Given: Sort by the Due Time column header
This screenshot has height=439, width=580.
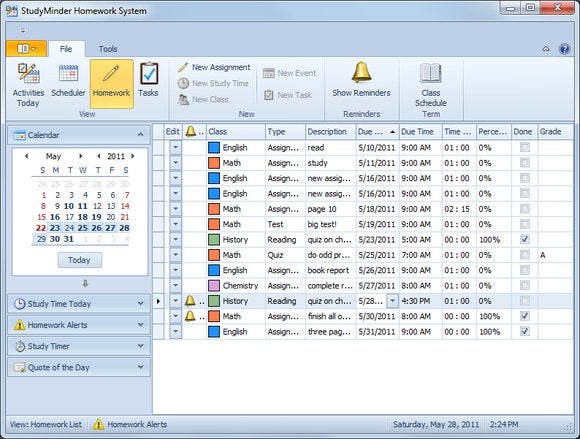Looking at the screenshot, I should tap(421, 132).
